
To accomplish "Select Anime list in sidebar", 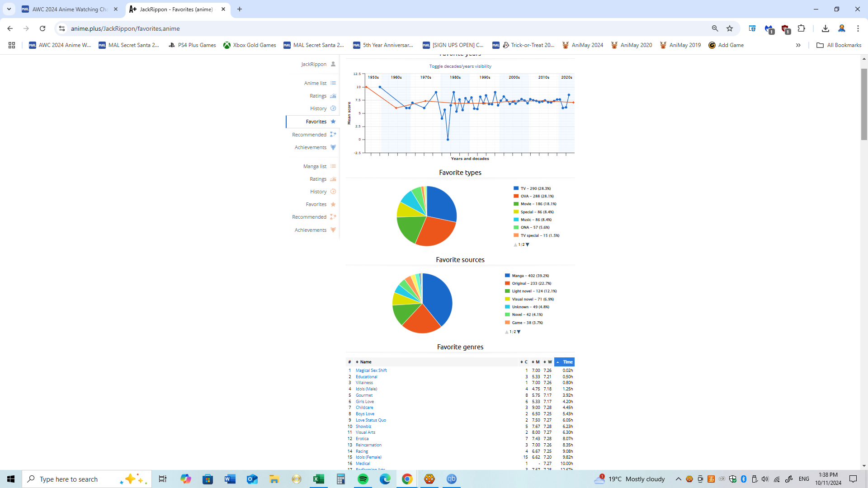I will coord(315,83).
